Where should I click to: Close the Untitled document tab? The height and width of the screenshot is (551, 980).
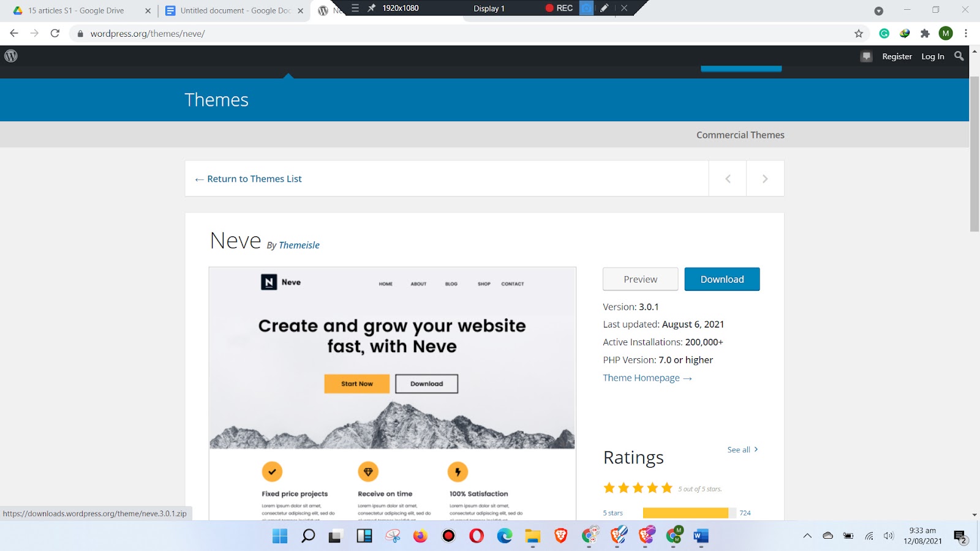300,10
